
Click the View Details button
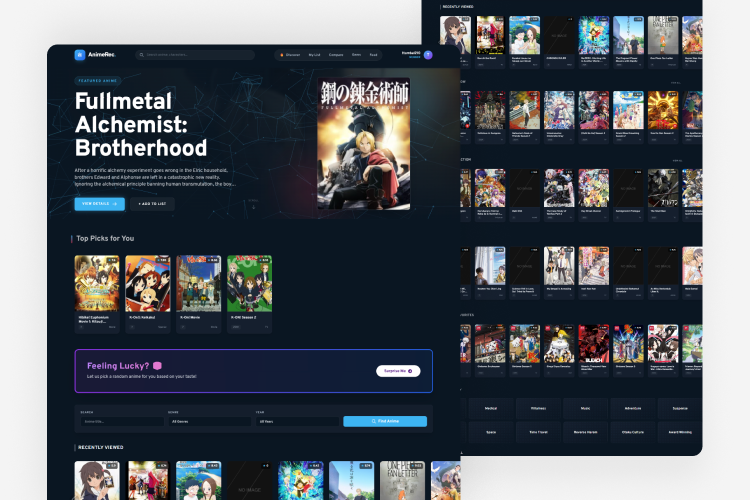pos(99,204)
